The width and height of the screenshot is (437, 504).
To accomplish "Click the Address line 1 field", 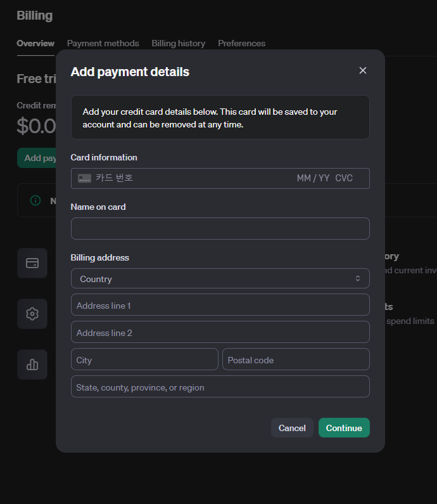I will (x=220, y=305).
